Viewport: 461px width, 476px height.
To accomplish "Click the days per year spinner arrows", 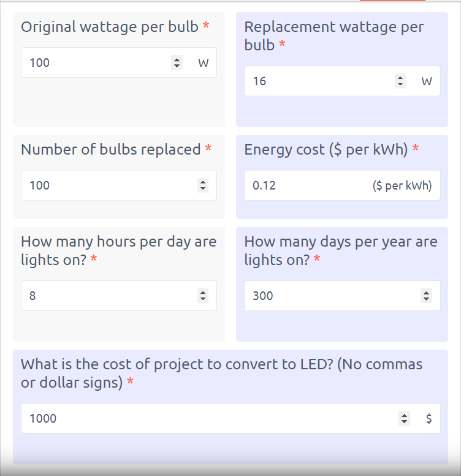I will pyautogui.click(x=426, y=296).
